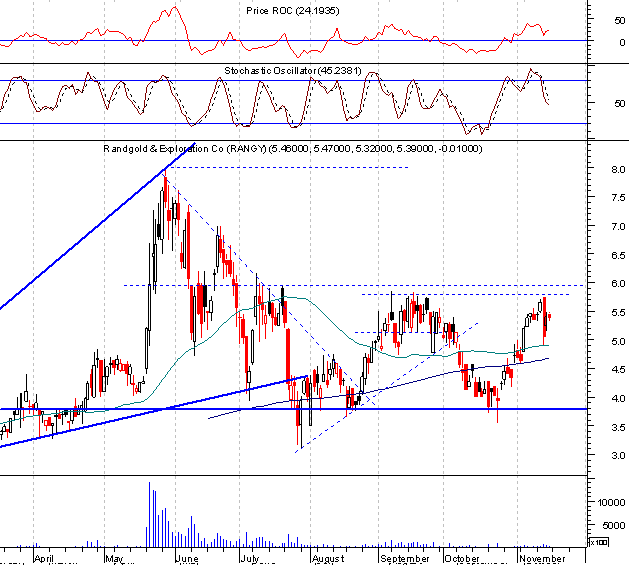Image resolution: width=629 pixels, height=565 pixels.
Task: Click the June label on date axis
Action: click(x=187, y=558)
